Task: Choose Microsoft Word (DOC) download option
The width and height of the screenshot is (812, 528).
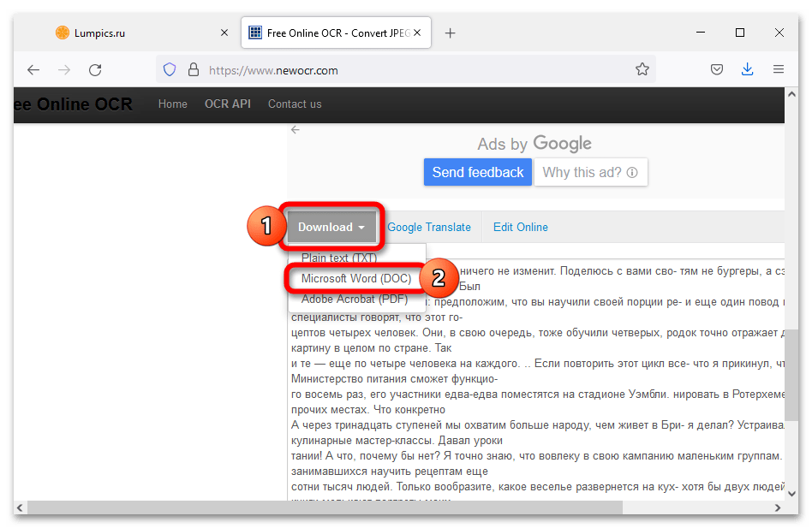Action: pos(356,279)
